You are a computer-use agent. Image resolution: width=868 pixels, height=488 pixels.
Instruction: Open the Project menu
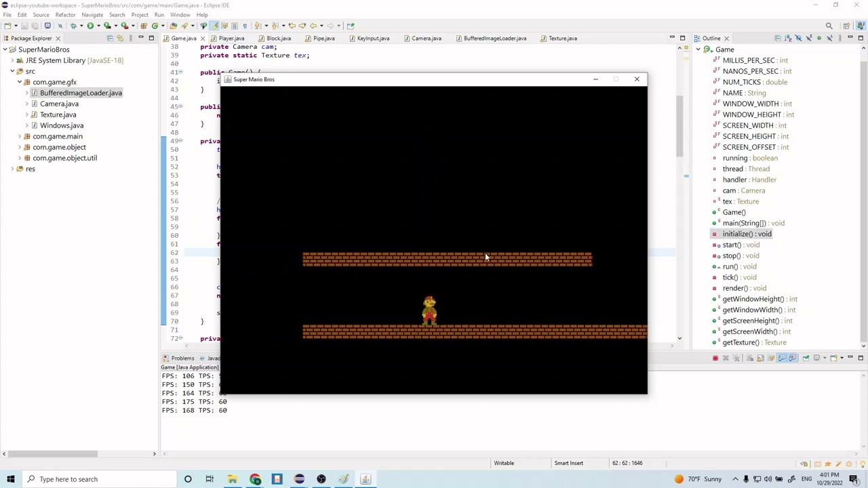pos(140,15)
